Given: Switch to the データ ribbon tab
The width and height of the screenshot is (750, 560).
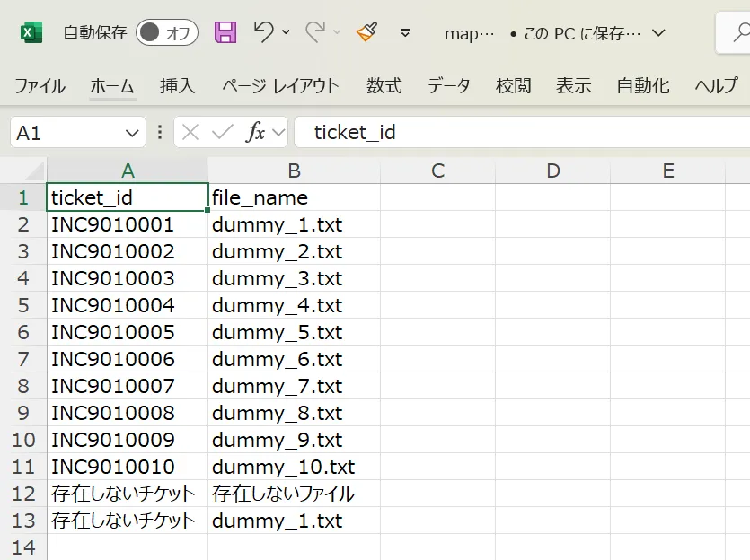Looking at the screenshot, I should (449, 86).
